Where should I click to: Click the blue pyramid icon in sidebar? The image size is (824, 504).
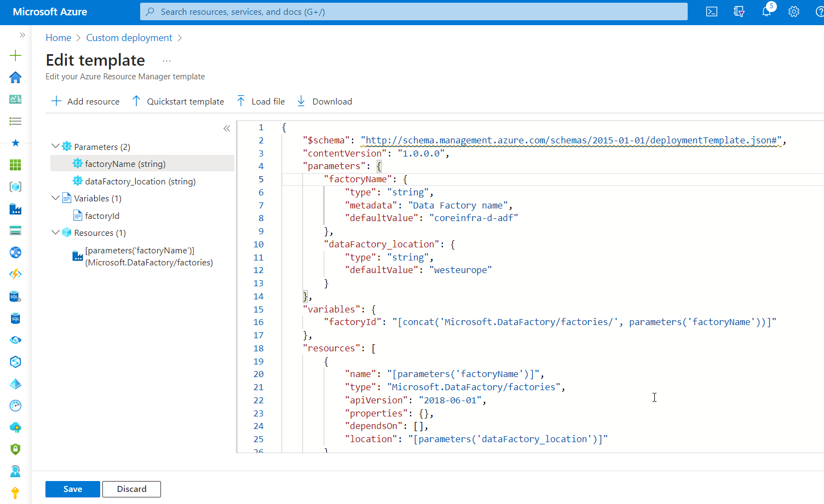(15, 384)
